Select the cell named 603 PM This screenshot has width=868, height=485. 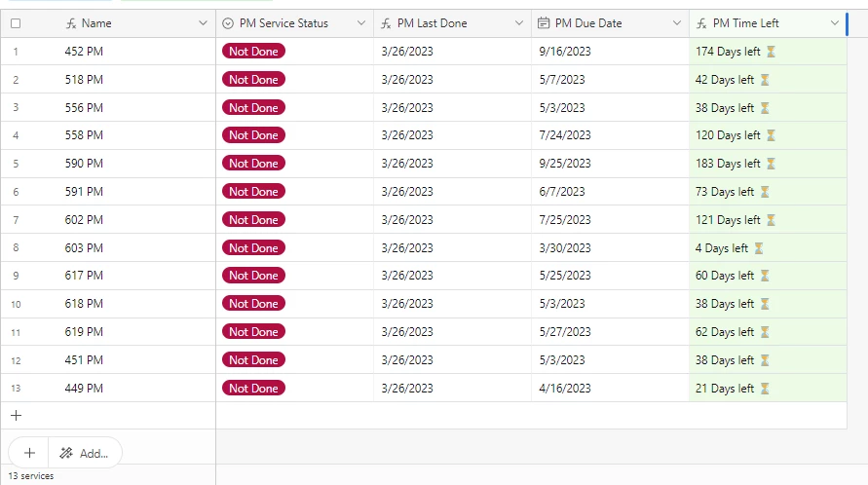click(x=84, y=248)
